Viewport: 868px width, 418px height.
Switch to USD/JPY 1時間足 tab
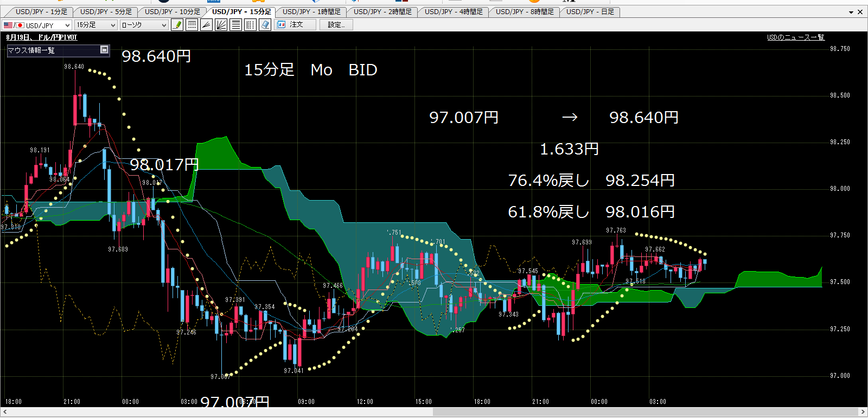(311, 11)
